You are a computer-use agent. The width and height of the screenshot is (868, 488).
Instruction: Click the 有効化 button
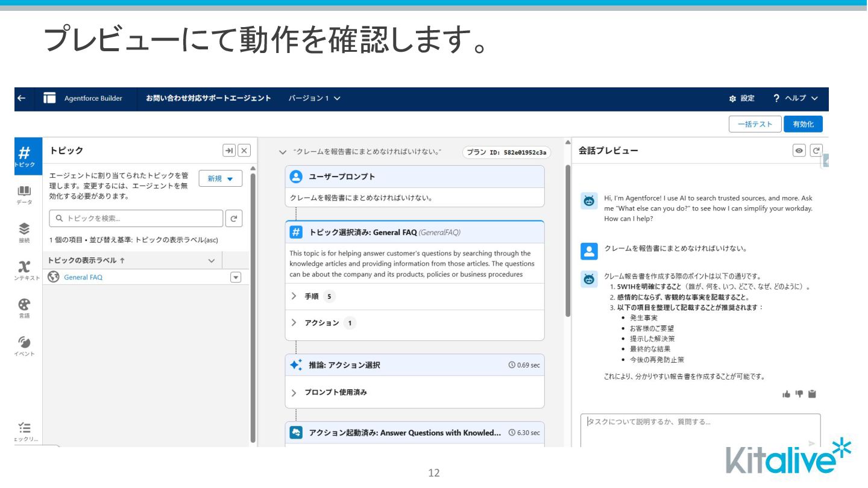pyautogui.click(x=803, y=124)
